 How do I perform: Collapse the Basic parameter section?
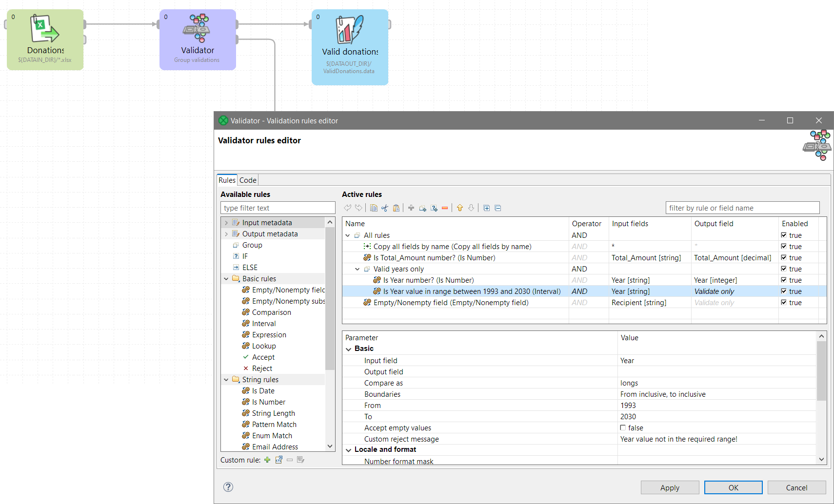[349, 349]
